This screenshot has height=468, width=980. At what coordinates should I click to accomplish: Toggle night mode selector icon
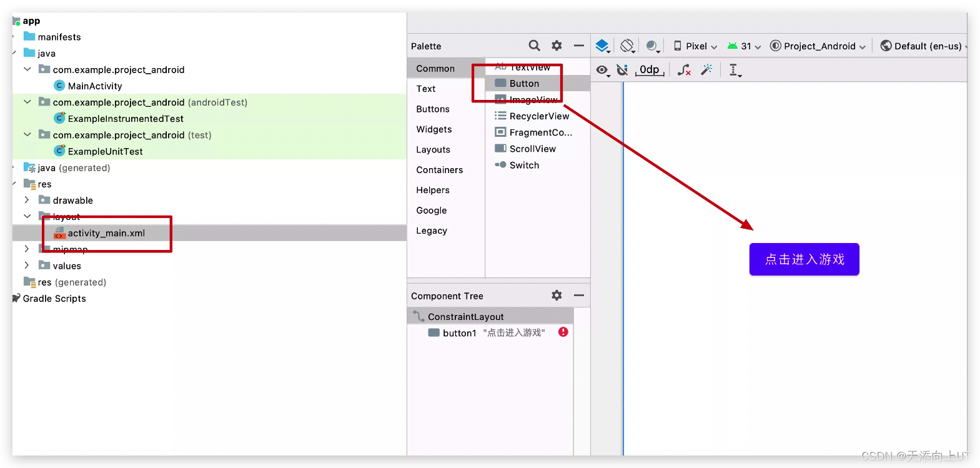click(652, 46)
